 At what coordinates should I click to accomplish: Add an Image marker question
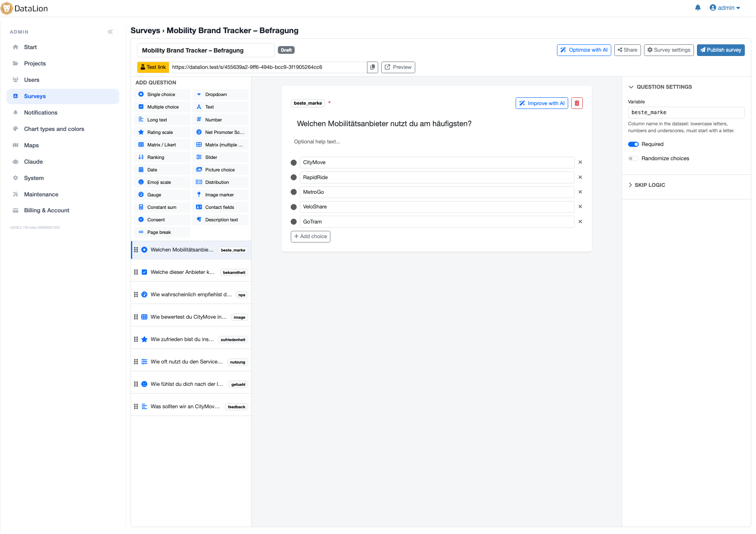point(220,195)
